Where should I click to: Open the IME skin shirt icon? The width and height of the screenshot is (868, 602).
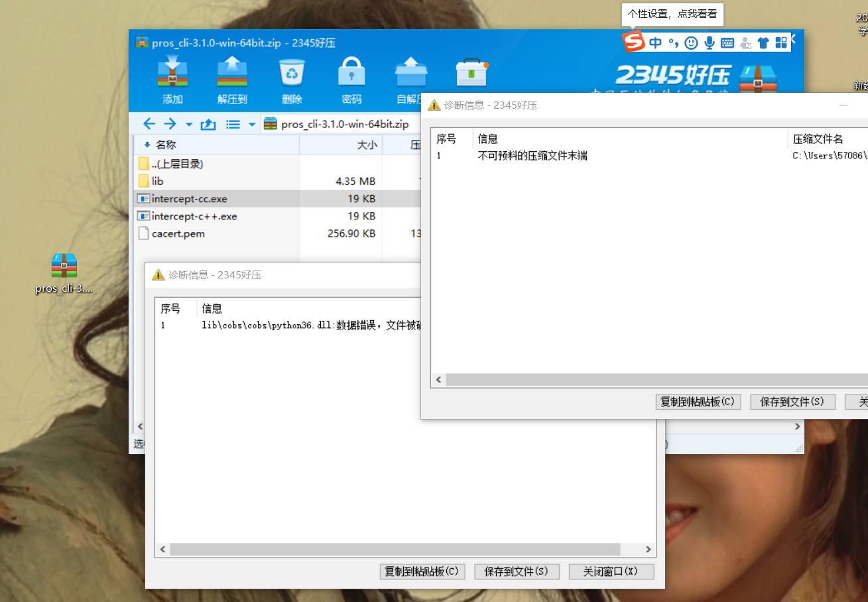tap(763, 43)
